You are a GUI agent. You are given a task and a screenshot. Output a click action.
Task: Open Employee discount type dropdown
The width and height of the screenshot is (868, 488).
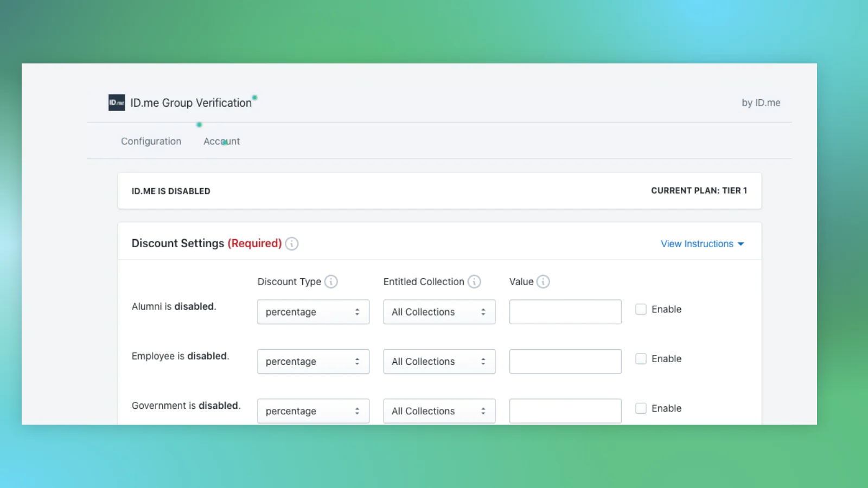click(313, 361)
